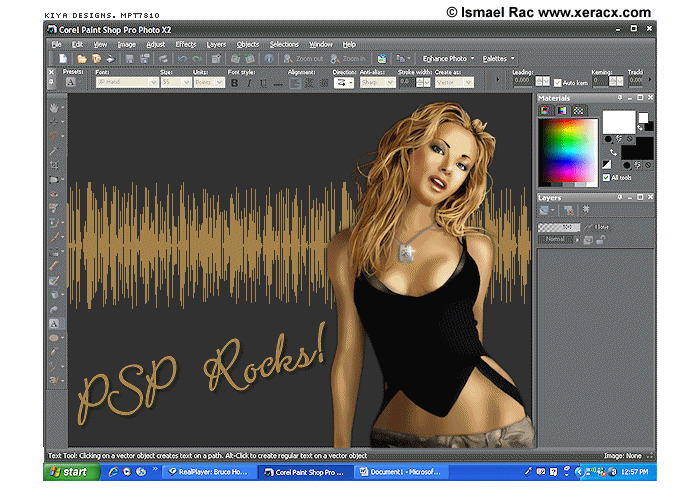The image size is (700, 500).
Task: Set materials to black and white
Action: click(607, 165)
